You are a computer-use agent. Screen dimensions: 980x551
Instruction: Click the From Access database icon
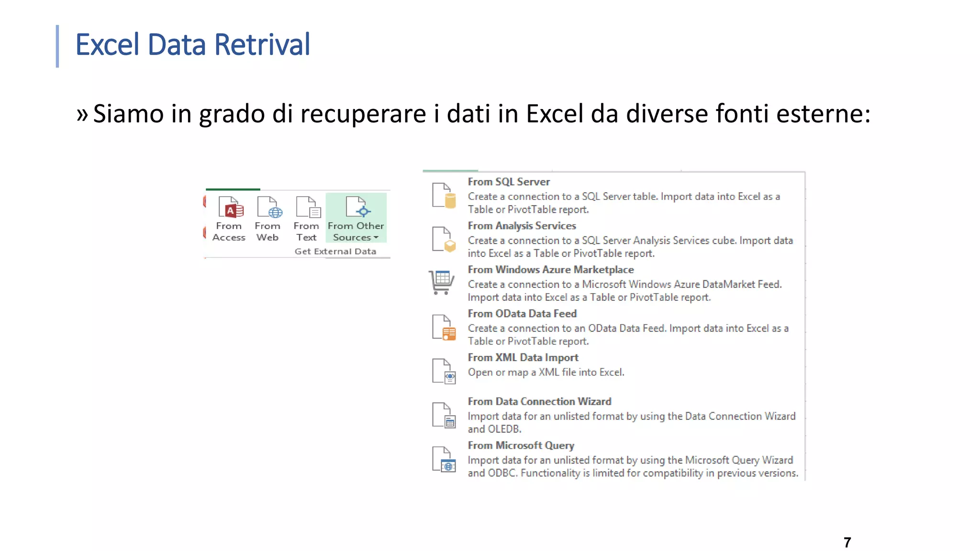tap(231, 207)
